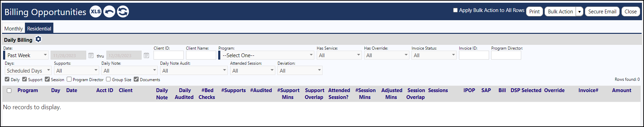Viewport: 644px width, 127px height.
Task: Sort by the Adjusted Mins column header
Action: pyautogui.click(x=392, y=94)
